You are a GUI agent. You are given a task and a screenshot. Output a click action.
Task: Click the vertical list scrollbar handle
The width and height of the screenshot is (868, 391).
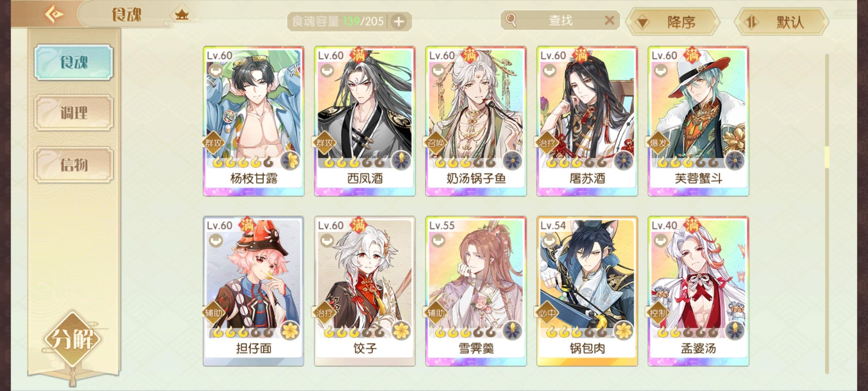pos(827,157)
